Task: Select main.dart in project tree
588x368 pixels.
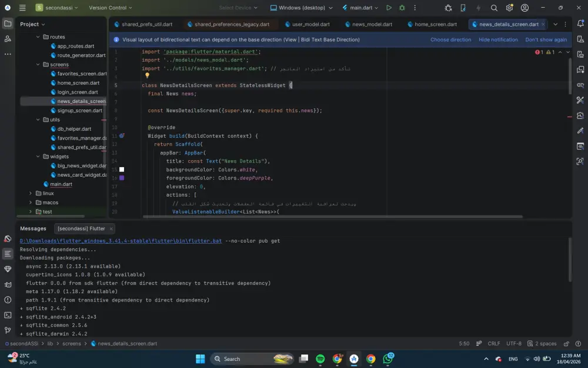Action: pos(58,184)
